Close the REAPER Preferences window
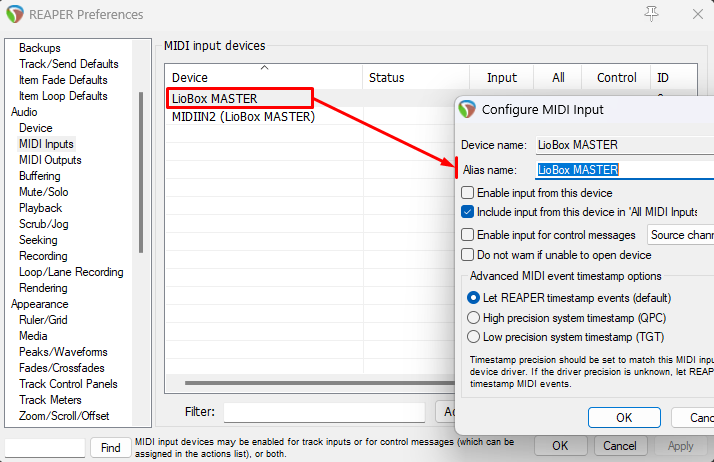 [x=698, y=14]
